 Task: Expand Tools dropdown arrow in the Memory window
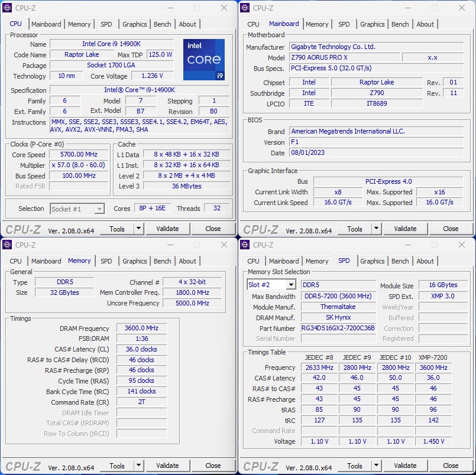138,466
